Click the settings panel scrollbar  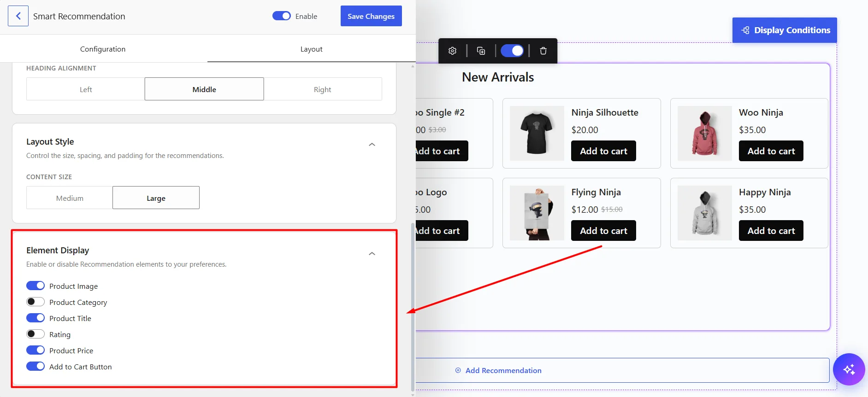tap(413, 306)
